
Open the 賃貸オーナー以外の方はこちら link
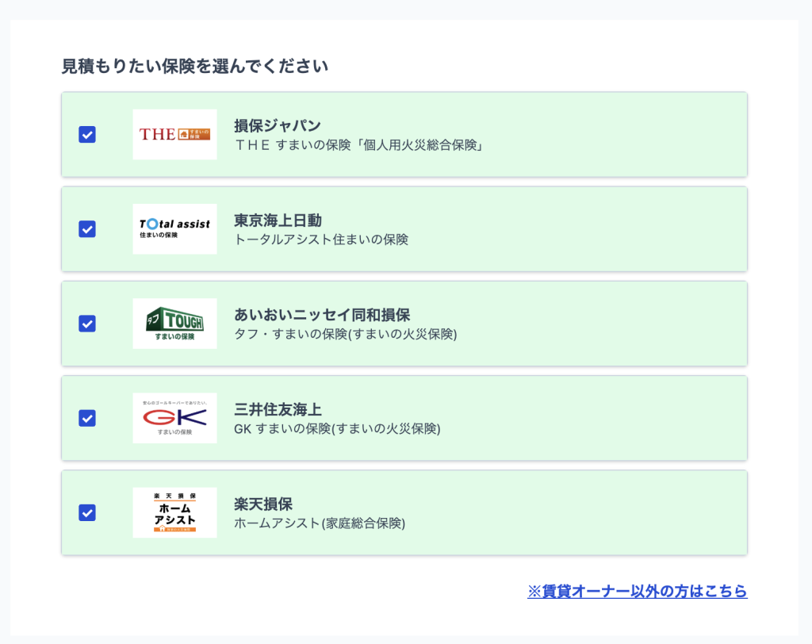point(637,591)
